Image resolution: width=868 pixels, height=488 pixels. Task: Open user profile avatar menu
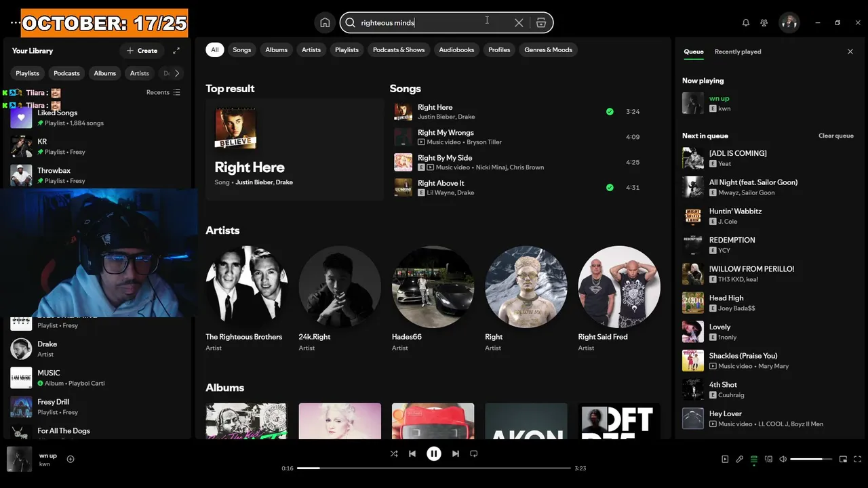(x=789, y=22)
